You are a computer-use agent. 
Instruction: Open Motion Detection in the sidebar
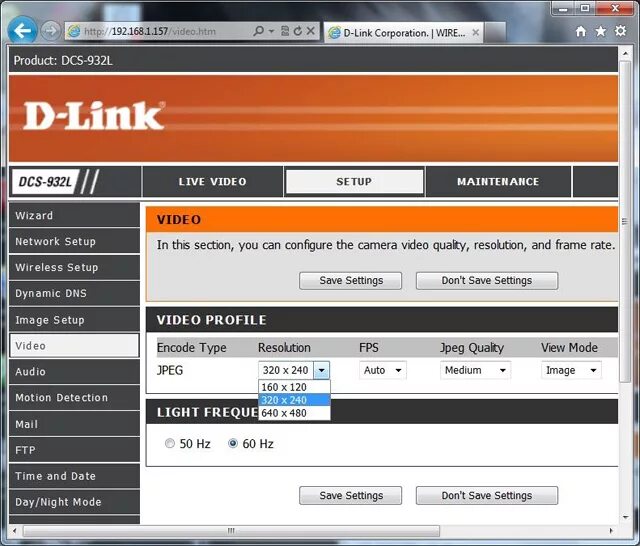point(74,397)
